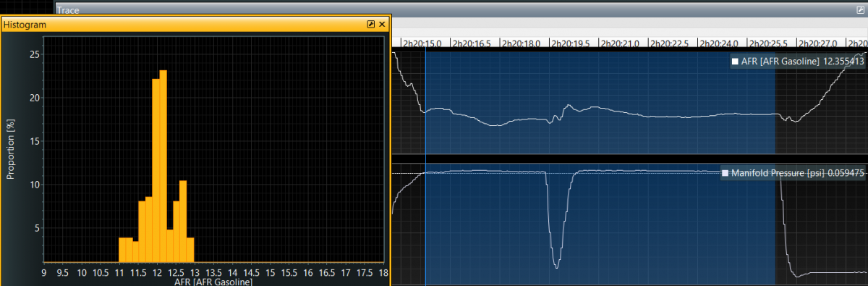The height and width of the screenshot is (286, 868).
Task: Click the Manifold Pressure value 0.059475
Action: (x=846, y=173)
